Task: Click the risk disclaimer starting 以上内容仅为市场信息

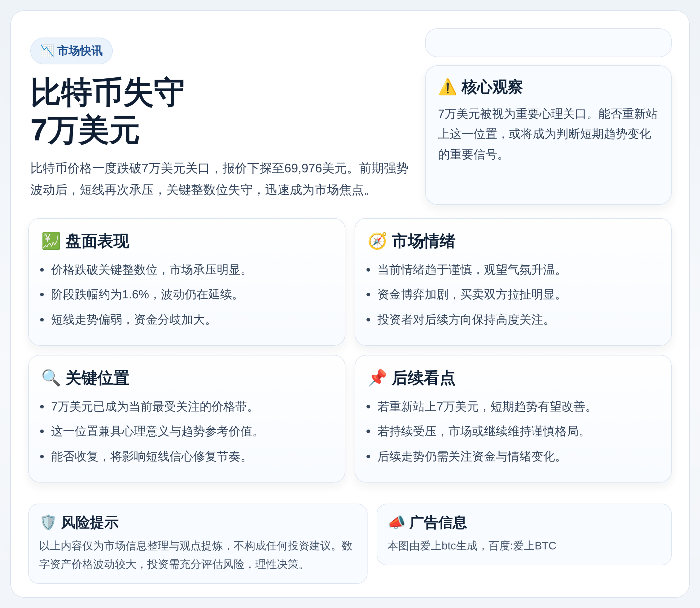Action: pyautogui.click(x=196, y=555)
